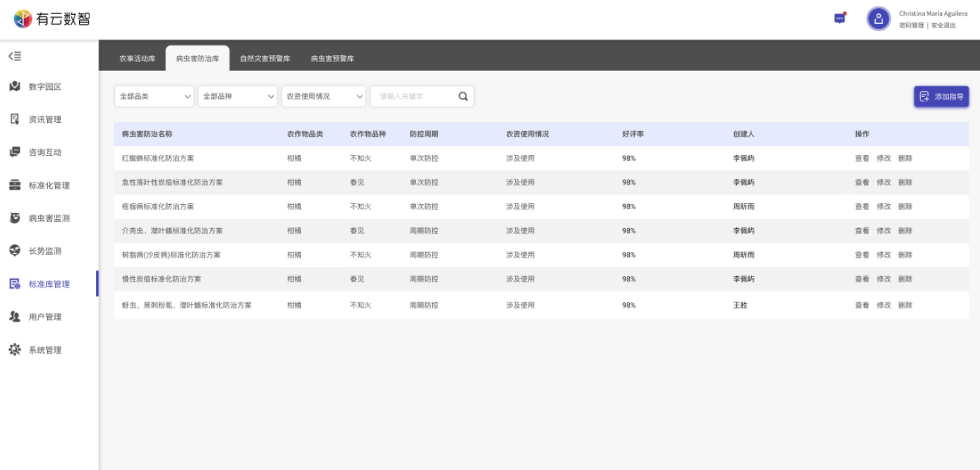Expand the 全部品种 dropdown
Image resolution: width=980 pixels, height=470 pixels.
coord(237,96)
